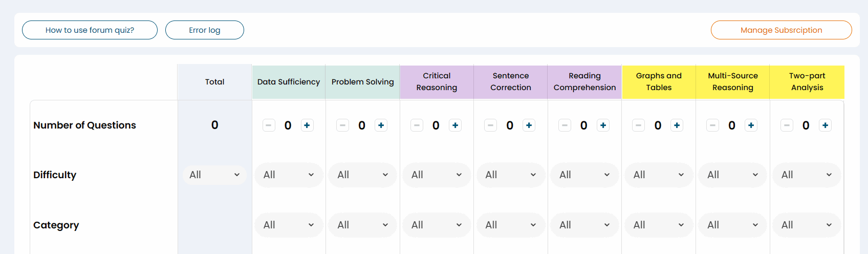Open Graphs and Tables difficulty dropdown

(x=659, y=175)
